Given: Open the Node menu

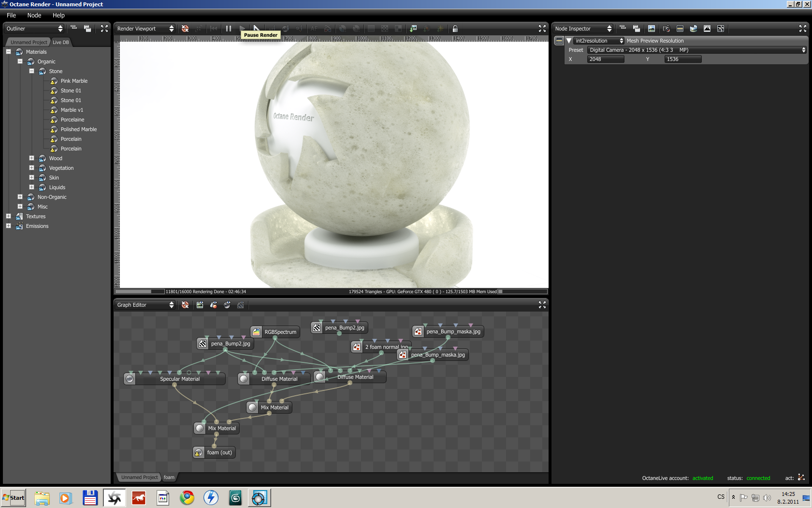Looking at the screenshot, I should pos(34,15).
